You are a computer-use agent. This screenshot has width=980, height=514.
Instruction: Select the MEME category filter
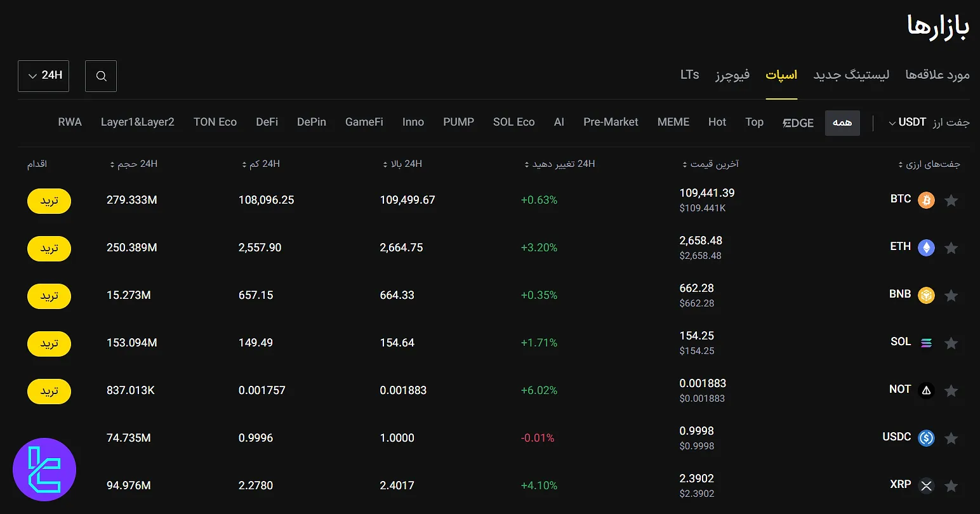[x=673, y=122]
